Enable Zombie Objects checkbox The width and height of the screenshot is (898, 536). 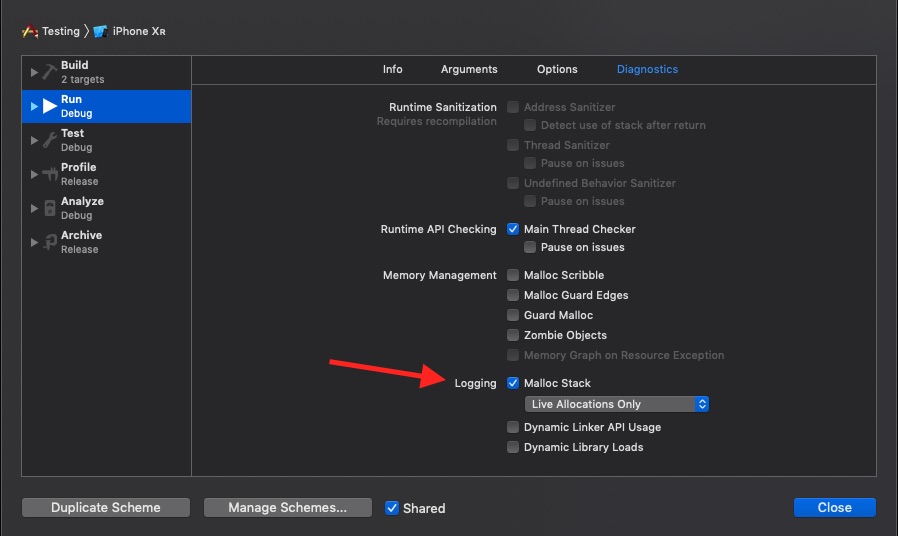[513, 335]
